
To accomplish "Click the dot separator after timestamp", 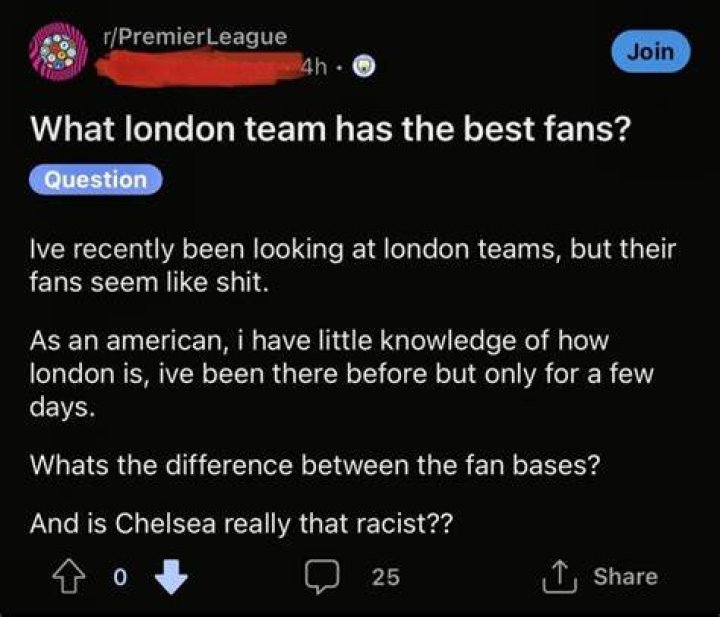I will (338, 68).
